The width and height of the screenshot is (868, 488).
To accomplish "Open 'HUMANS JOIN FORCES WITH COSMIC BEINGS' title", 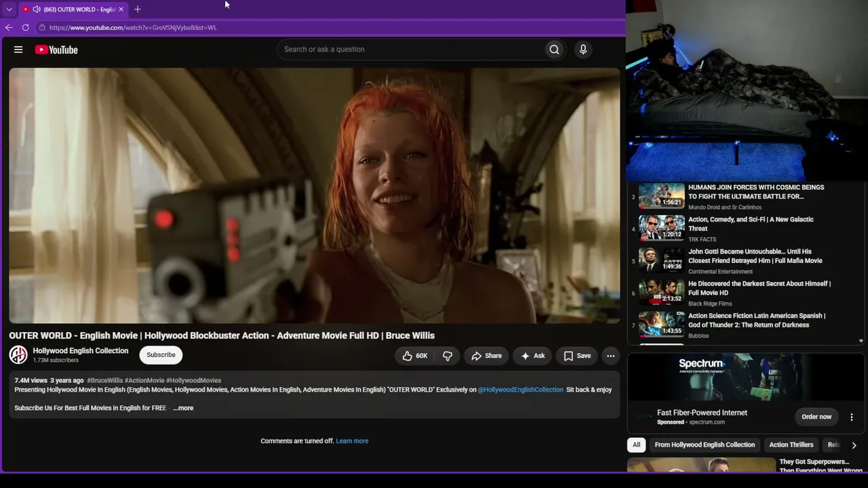I will pos(756,192).
